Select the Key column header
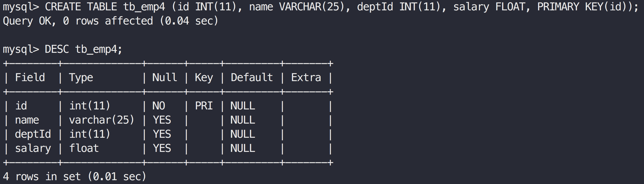644x184 pixels. click(204, 78)
